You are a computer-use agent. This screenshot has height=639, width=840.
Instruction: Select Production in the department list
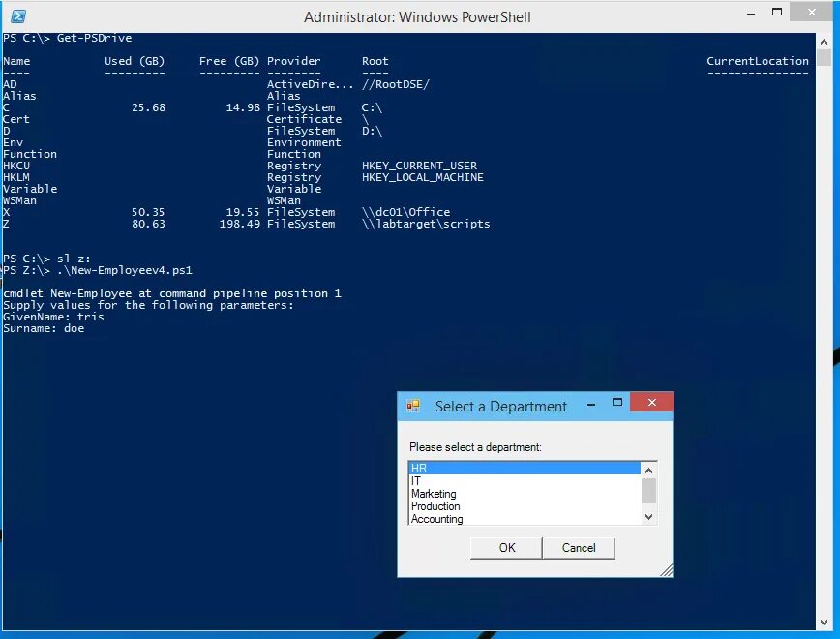(x=525, y=506)
